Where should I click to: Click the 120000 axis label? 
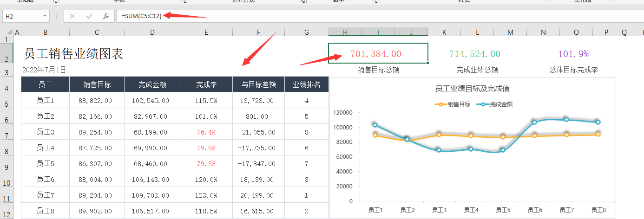[x=343, y=113]
